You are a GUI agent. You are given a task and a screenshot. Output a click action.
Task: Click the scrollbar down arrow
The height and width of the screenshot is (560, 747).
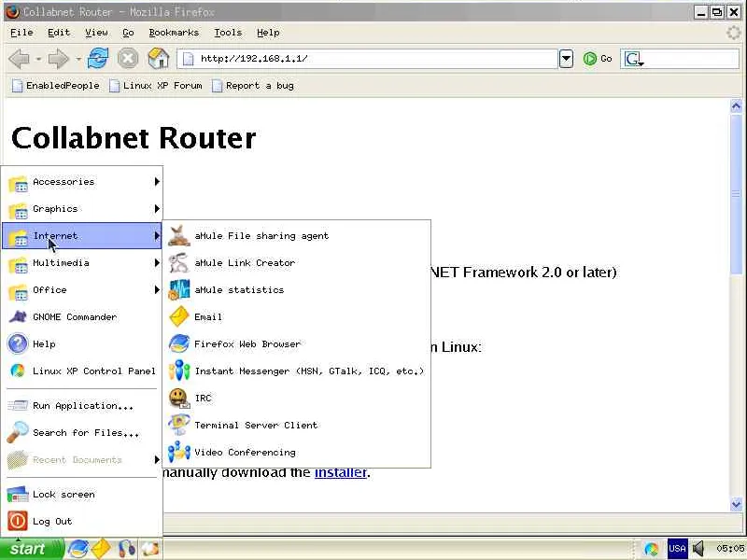click(x=736, y=503)
